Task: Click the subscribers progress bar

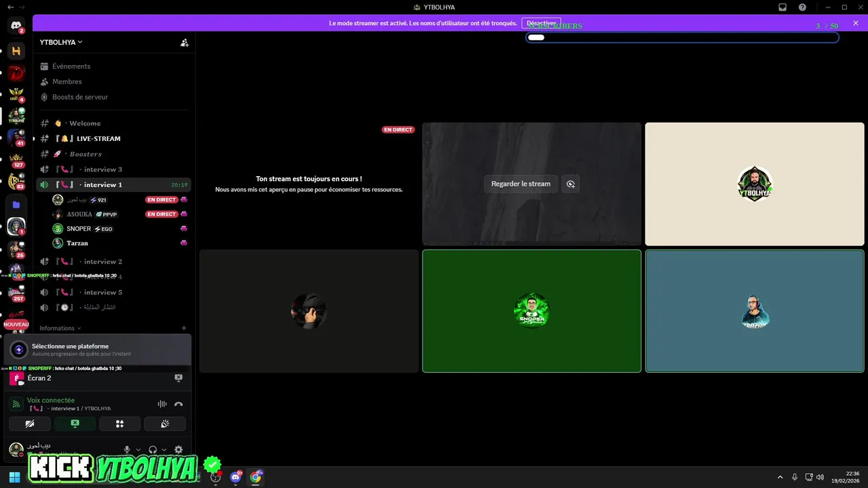Action: [x=682, y=37]
